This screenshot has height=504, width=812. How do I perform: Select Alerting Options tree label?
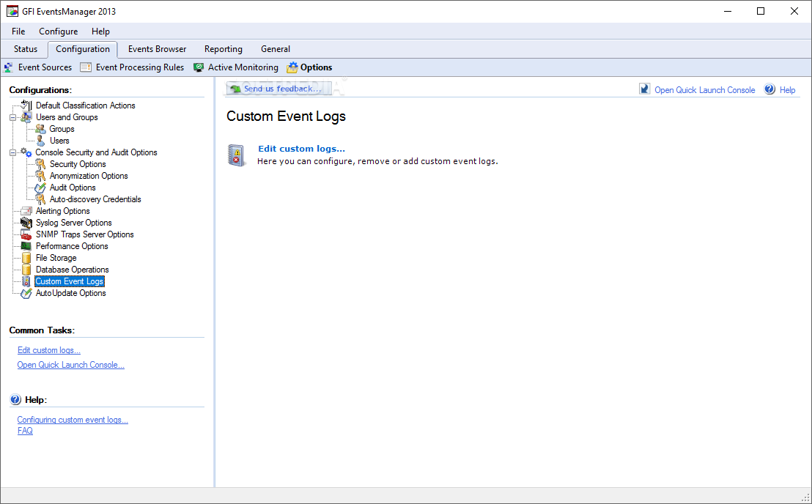point(63,211)
